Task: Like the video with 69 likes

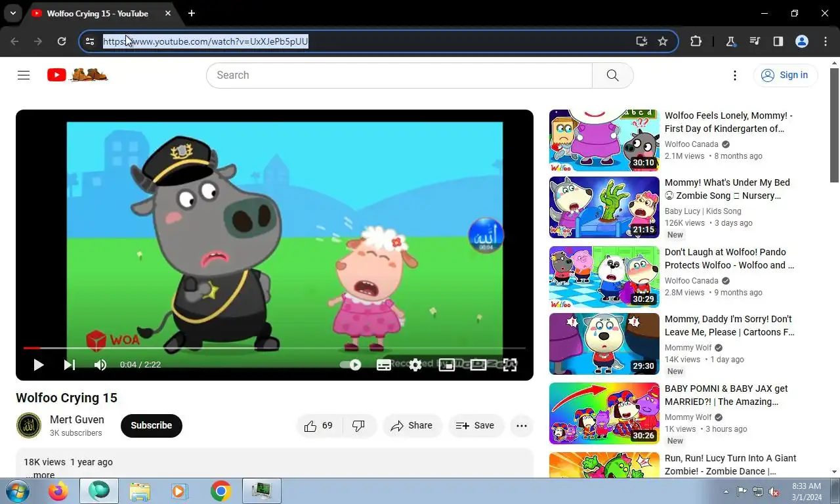Action: coord(319,425)
